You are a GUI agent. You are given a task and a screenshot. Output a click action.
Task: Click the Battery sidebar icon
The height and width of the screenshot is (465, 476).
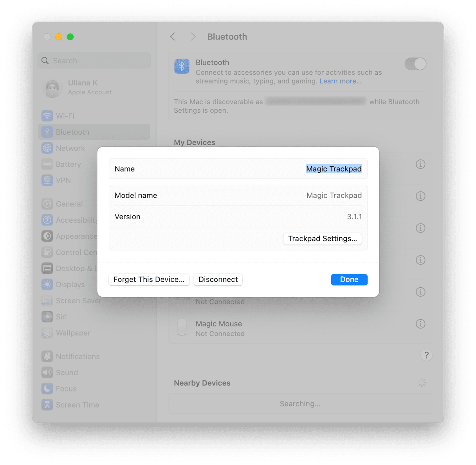pyautogui.click(x=47, y=164)
